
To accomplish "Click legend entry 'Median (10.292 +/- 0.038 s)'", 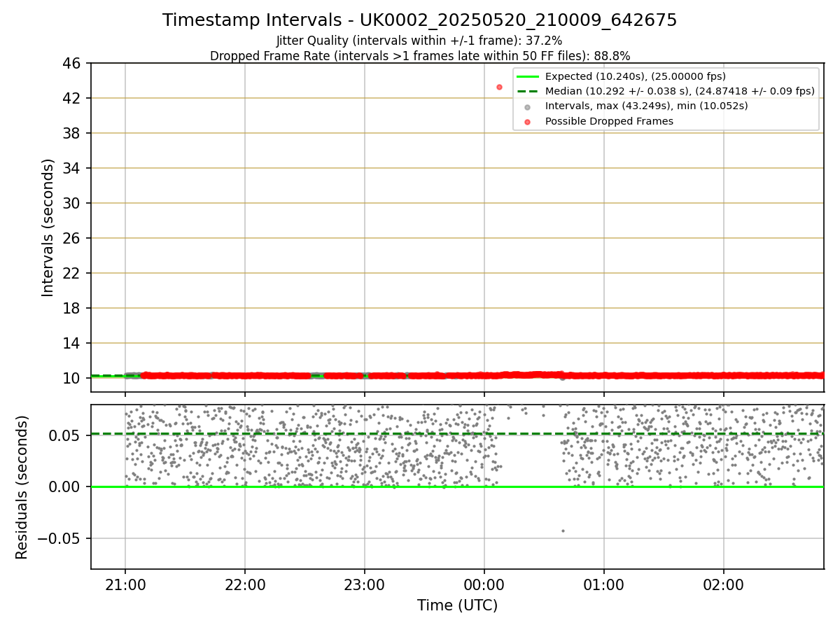I will point(680,91).
